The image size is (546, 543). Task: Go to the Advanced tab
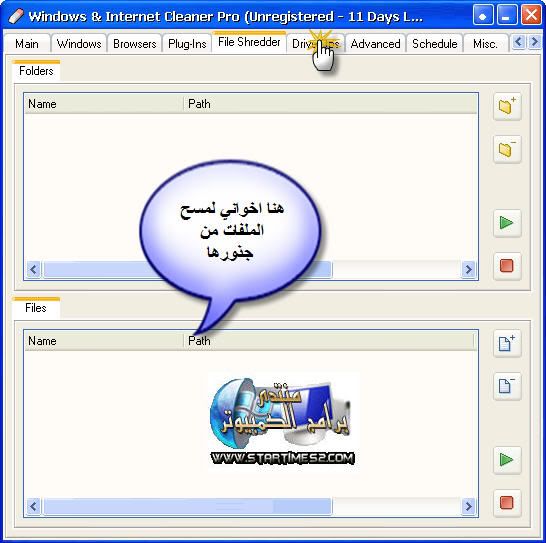375,44
